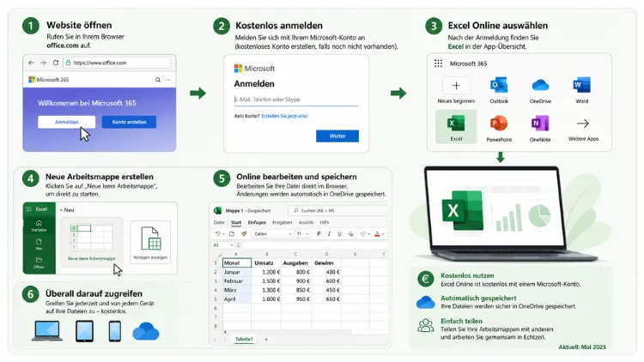Expand the font color dropdown arrow

383,234
